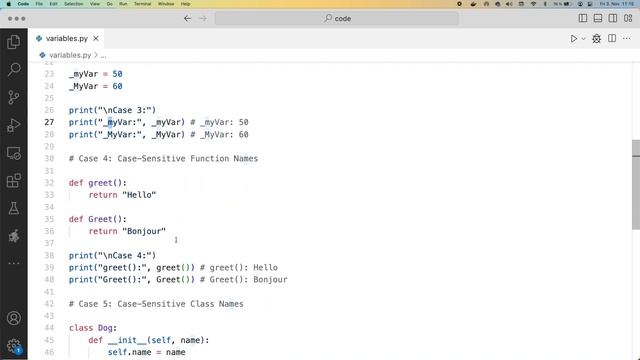Open the Run menu
640x360 pixels.
123,4
